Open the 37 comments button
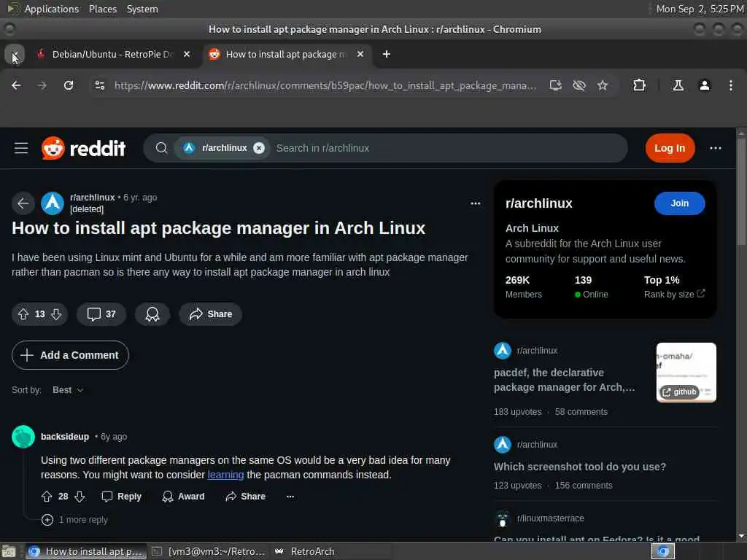 [101, 314]
